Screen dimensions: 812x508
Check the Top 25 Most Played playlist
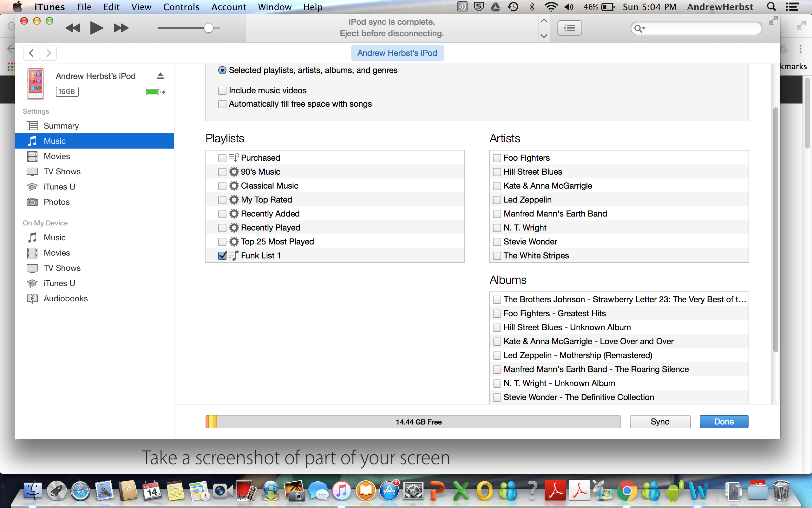click(222, 242)
